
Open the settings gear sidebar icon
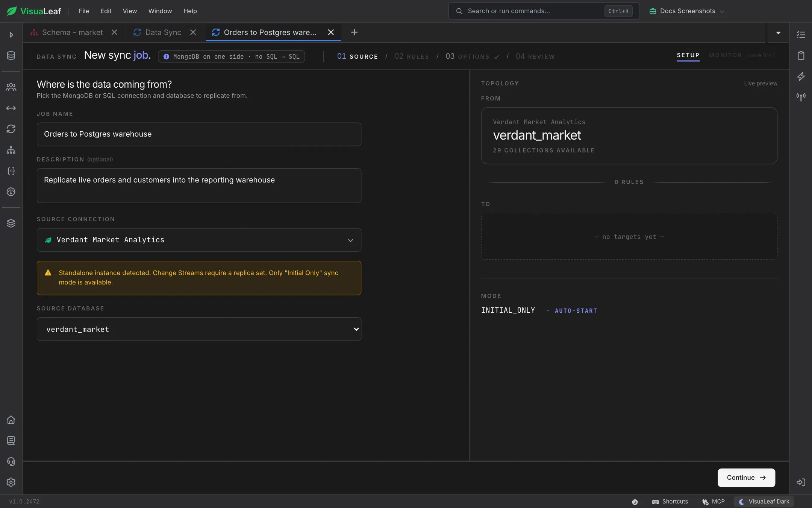tap(11, 482)
